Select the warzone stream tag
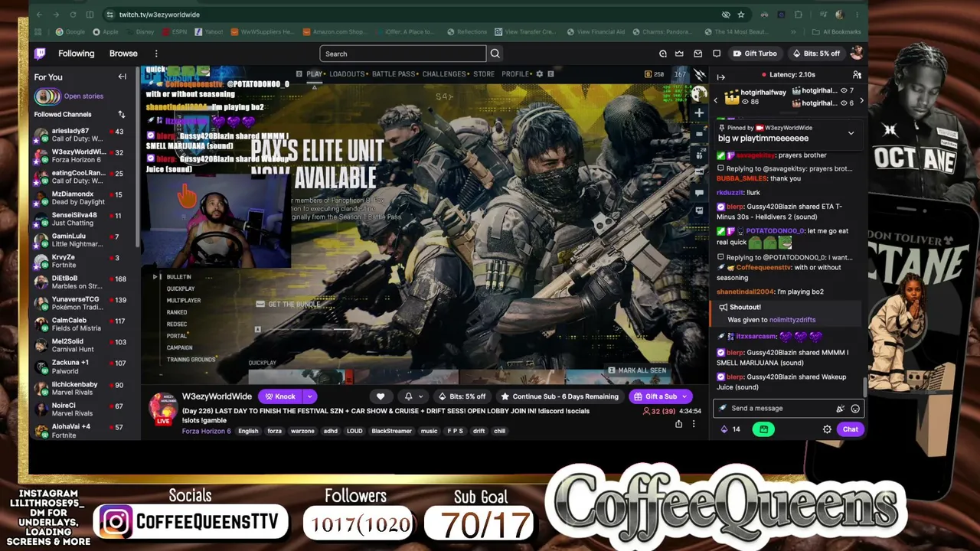Viewport: 980px width, 551px height. [302, 431]
